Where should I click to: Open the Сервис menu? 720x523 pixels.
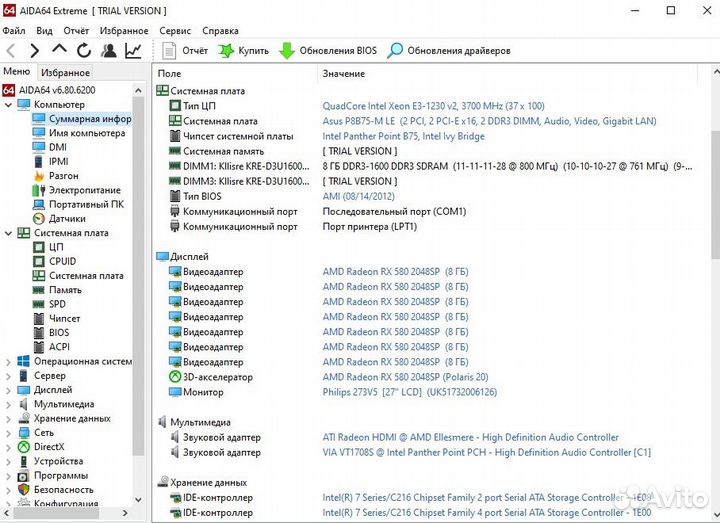click(x=175, y=31)
